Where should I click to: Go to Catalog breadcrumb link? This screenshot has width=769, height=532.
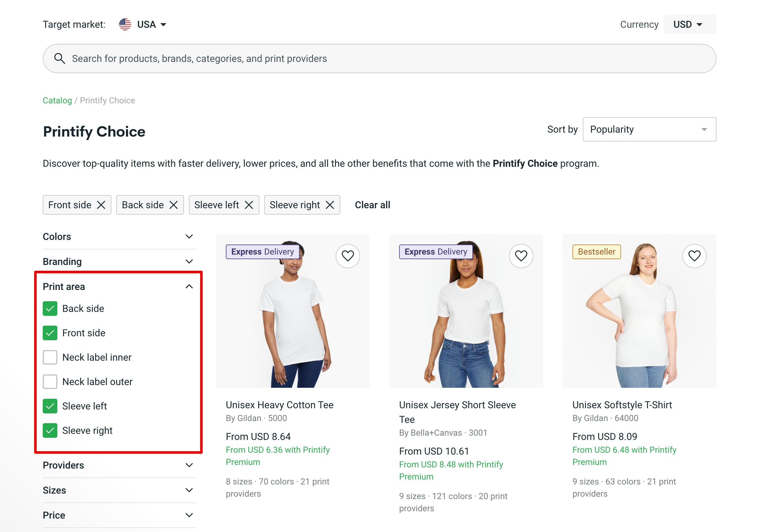click(x=57, y=100)
